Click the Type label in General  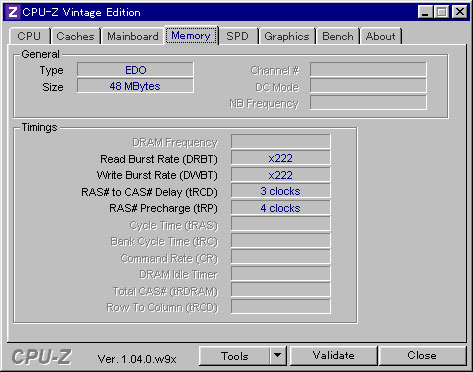pyautogui.click(x=51, y=70)
